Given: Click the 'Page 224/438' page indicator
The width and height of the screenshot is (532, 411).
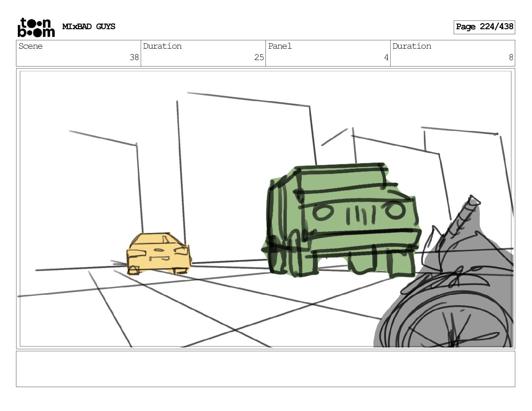Looking at the screenshot, I should (x=484, y=27).
